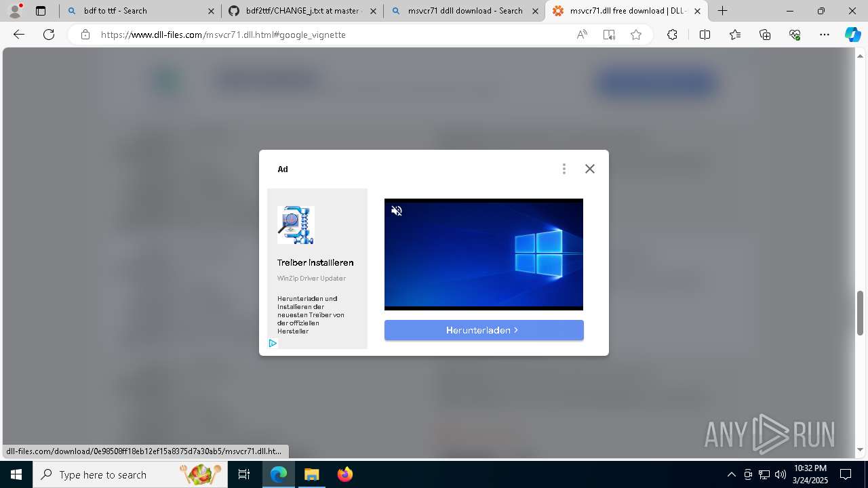Open the AdChoices triangle icon
The width and height of the screenshot is (868, 488).
pyautogui.click(x=273, y=343)
